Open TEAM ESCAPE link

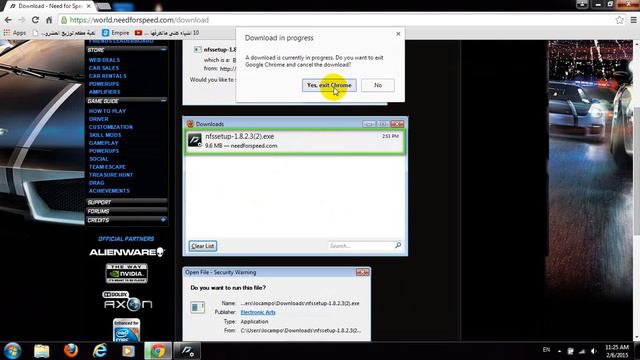click(107, 167)
